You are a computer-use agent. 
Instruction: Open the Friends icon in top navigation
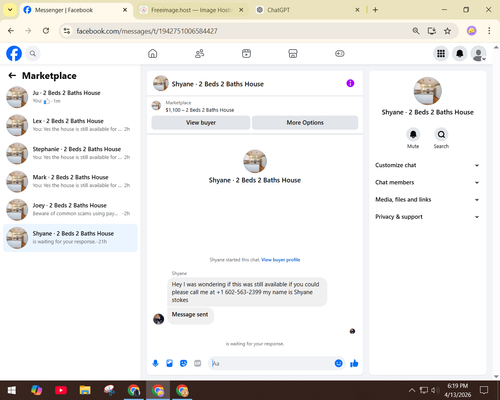[199, 53]
